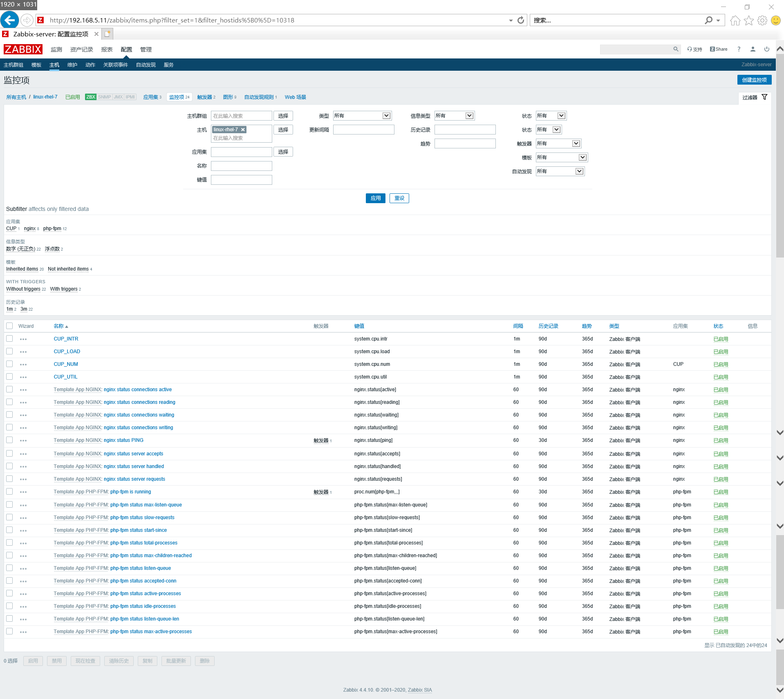Click the ZABBIX logo
Image resolution: width=784 pixels, height=699 pixels.
22,49
